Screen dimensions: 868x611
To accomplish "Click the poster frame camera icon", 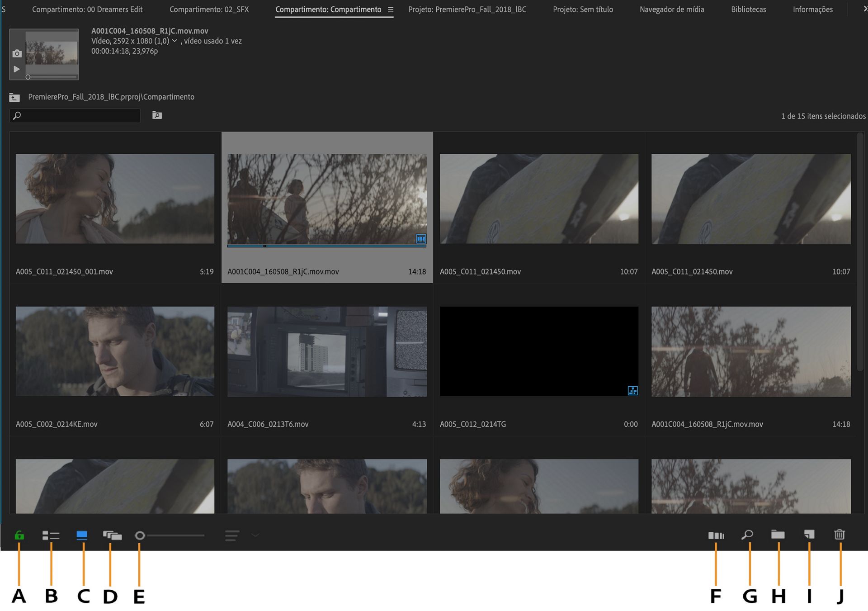I will coord(17,53).
